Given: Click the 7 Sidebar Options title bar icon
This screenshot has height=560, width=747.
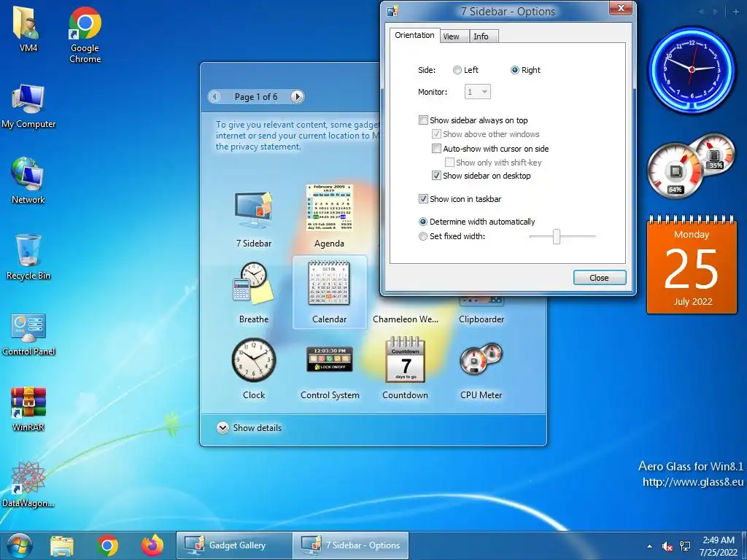Looking at the screenshot, I should (x=392, y=12).
